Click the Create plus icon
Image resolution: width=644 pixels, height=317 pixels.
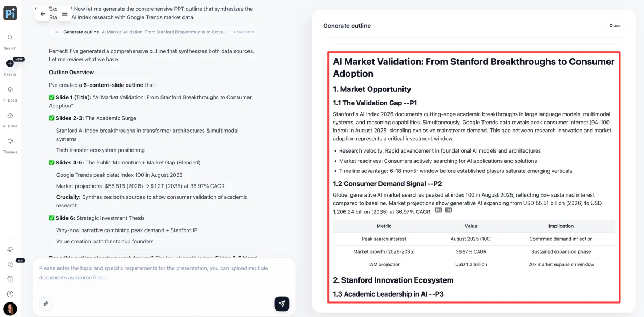coord(10,63)
